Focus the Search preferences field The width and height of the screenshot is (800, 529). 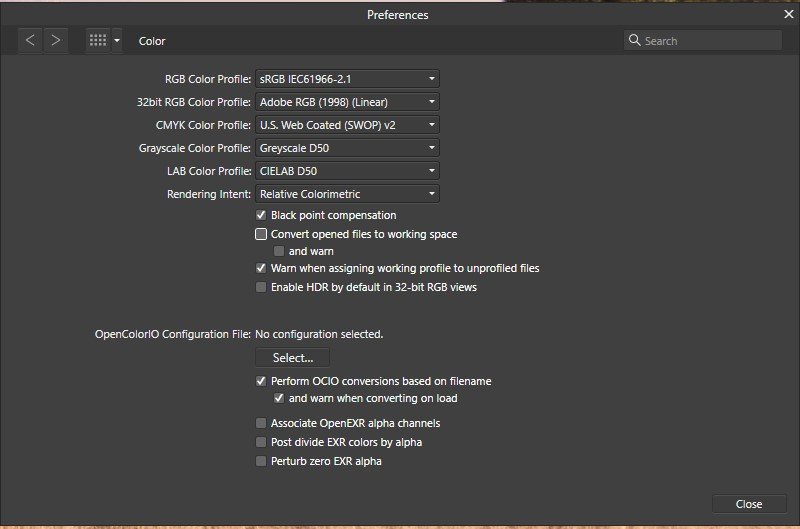click(703, 40)
